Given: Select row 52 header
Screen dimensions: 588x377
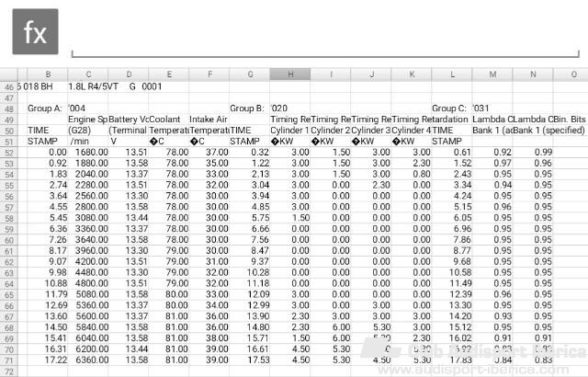Looking at the screenshot, I should pyautogui.click(x=8, y=153).
